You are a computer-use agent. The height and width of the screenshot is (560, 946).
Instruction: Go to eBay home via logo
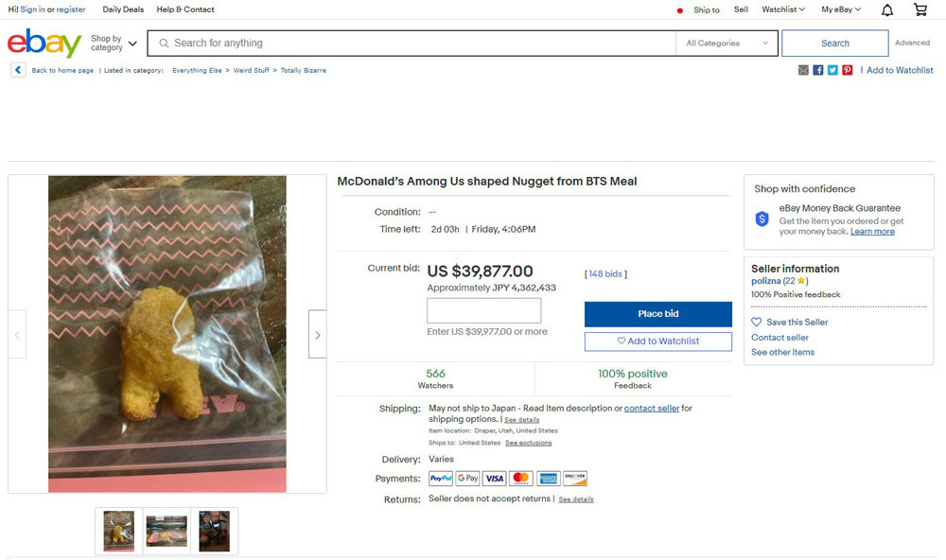pos(44,43)
